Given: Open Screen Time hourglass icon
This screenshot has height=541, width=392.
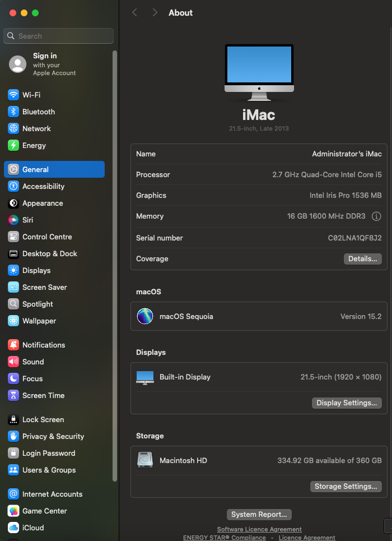Looking at the screenshot, I should pyautogui.click(x=13, y=395).
